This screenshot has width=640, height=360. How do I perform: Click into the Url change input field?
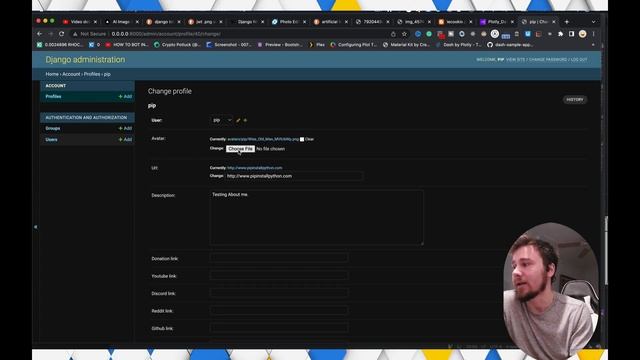(293, 176)
